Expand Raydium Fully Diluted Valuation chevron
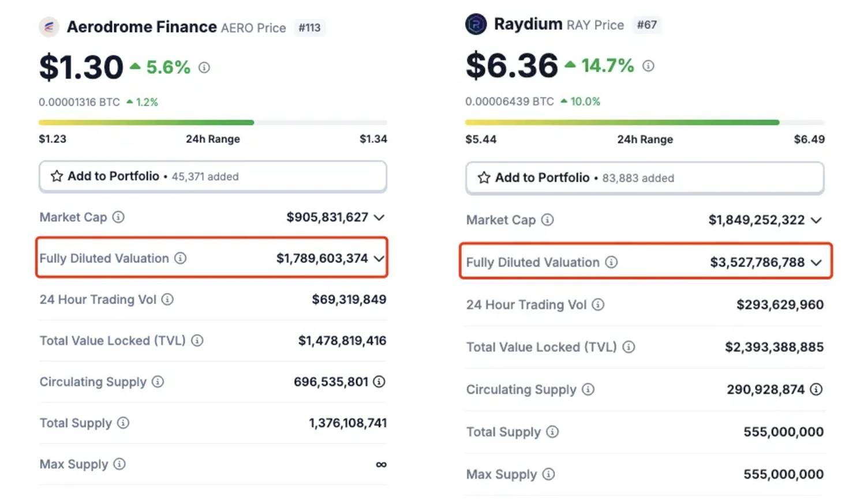This screenshot has width=860, height=504. [816, 263]
